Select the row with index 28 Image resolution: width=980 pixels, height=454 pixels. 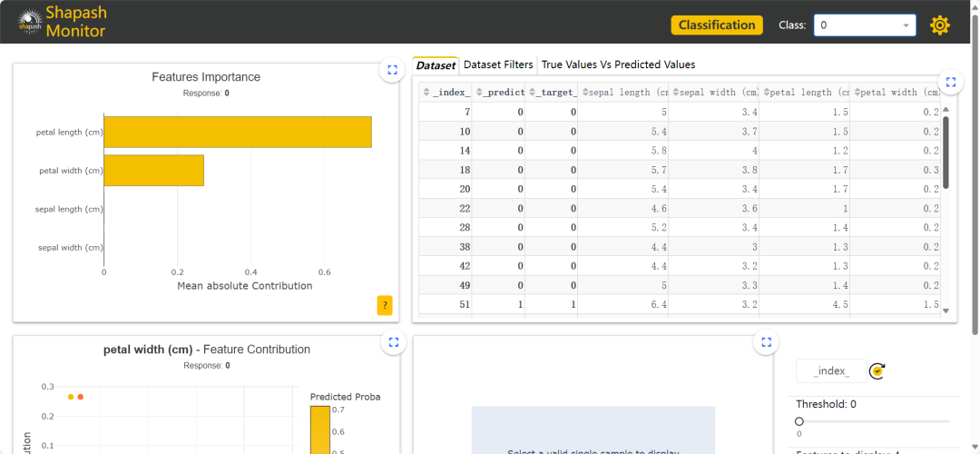tap(680, 228)
